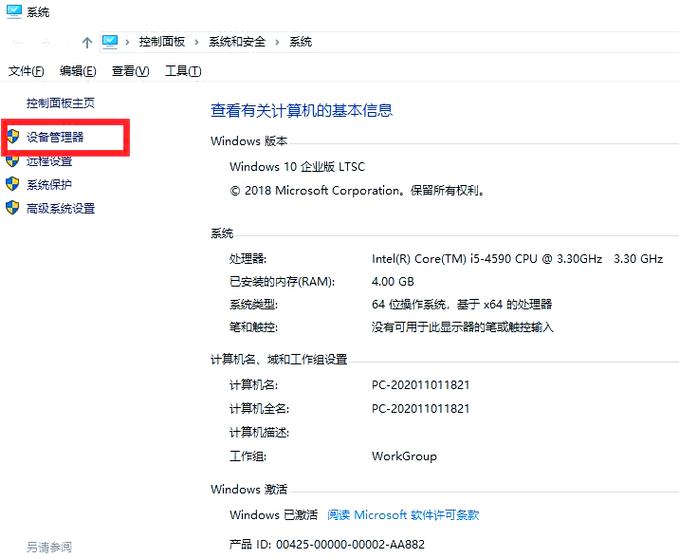Click the WorkGroup value
The image size is (679, 558).
pos(404,456)
